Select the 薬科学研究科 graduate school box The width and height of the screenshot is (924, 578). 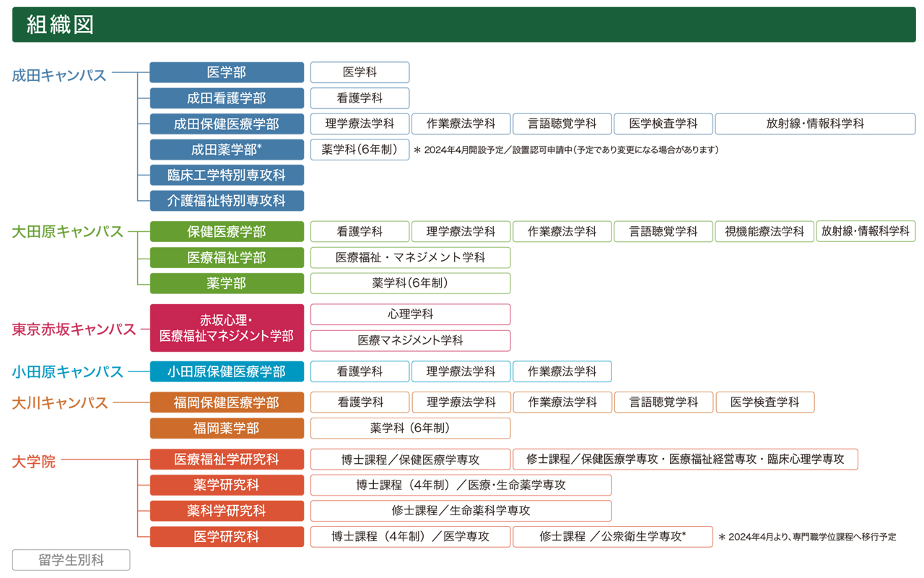tap(227, 511)
